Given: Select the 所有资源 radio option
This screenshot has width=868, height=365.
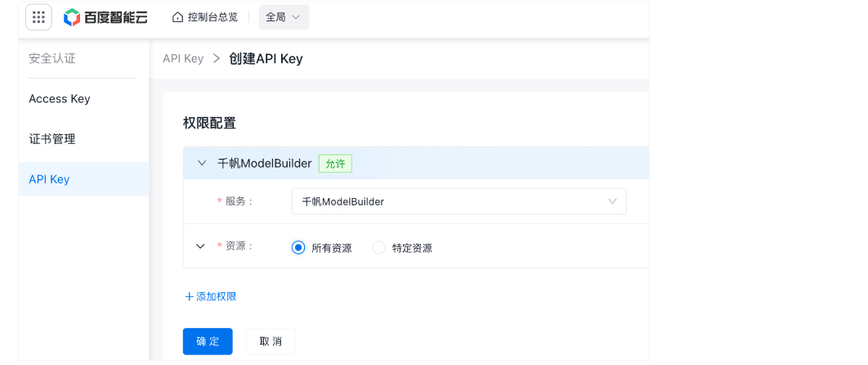Looking at the screenshot, I should pyautogui.click(x=298, y=248).
